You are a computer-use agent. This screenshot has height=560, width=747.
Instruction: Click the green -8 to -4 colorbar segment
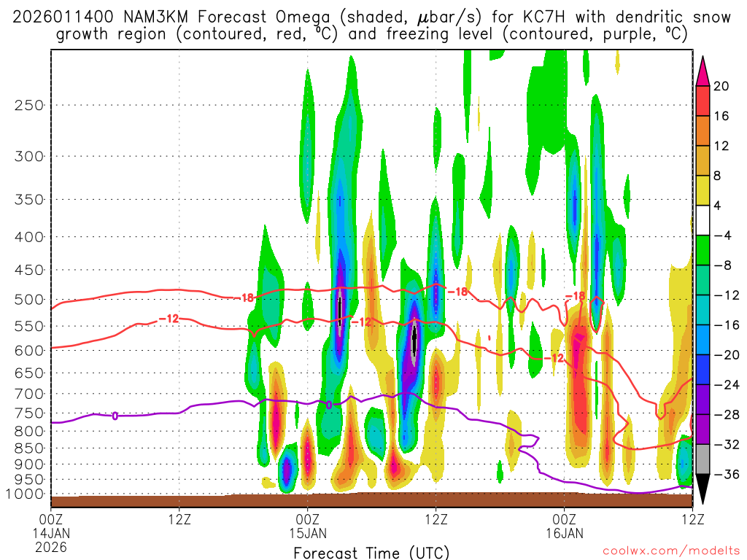(703, 250)
